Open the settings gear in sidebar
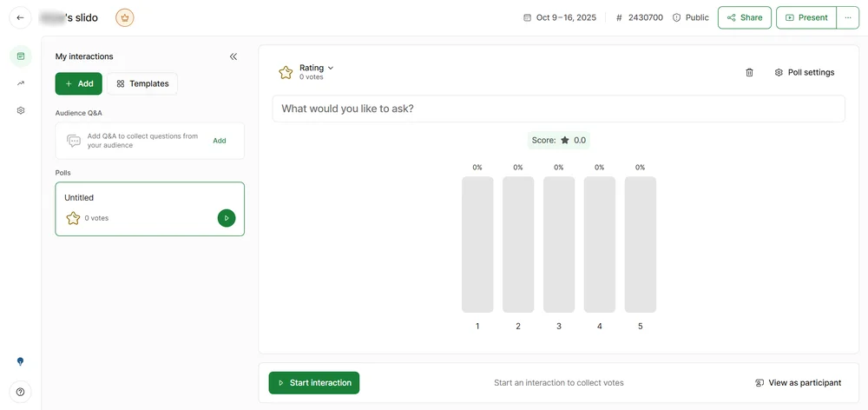 pos(21,110)
